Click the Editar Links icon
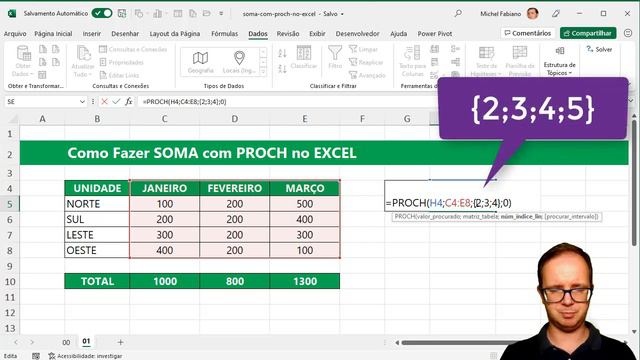This screenshot has width=640, height=360. coord(103,75)
